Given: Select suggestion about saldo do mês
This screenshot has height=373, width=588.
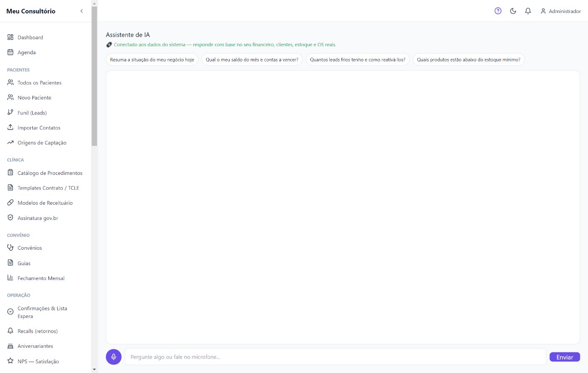Looking at the screenshot, I should point(252,60).
